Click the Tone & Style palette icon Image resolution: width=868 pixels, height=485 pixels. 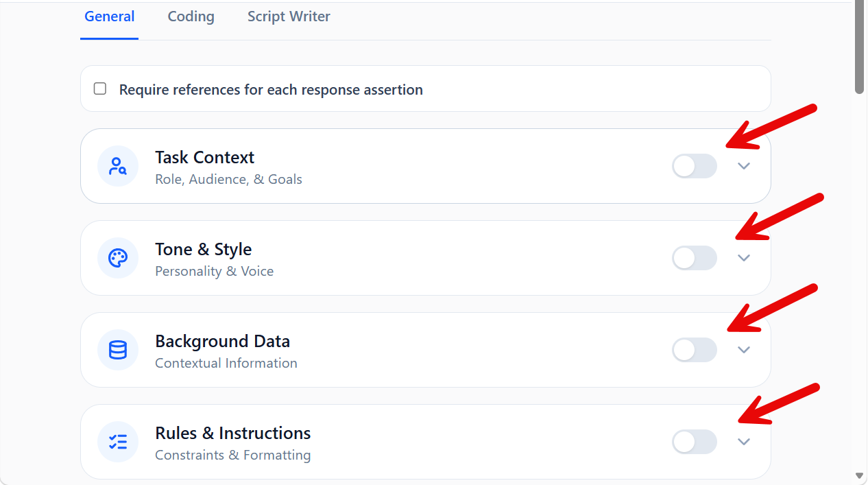(118, 258)
